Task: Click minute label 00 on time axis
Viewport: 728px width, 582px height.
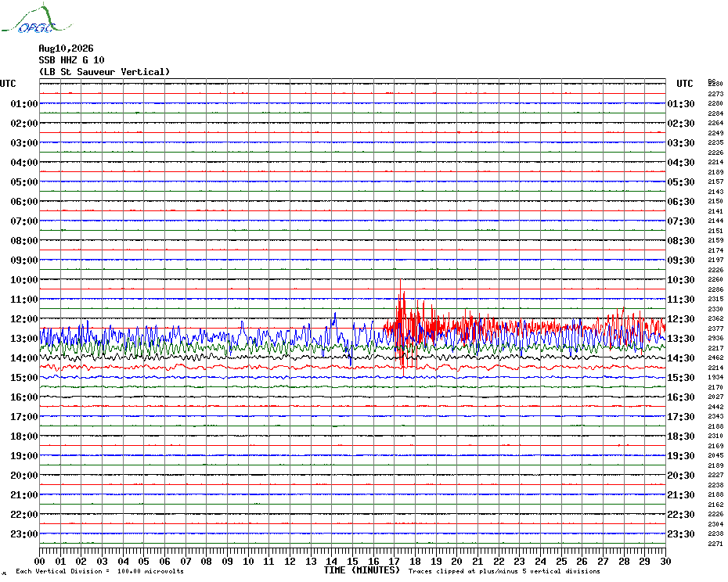Action: tap(40, 561)
